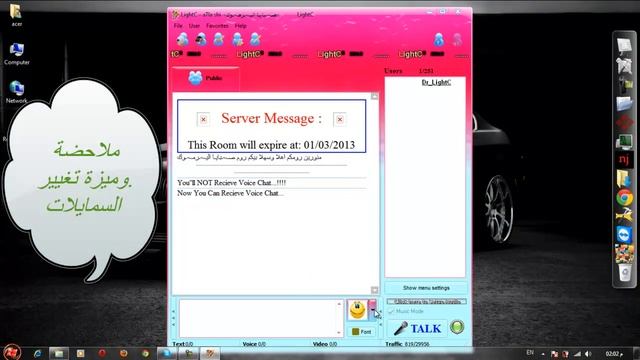This screenshot has width=640, height=360.
Task: Click the first user toolbar icon below File
Action: click(x=182, y=40)
